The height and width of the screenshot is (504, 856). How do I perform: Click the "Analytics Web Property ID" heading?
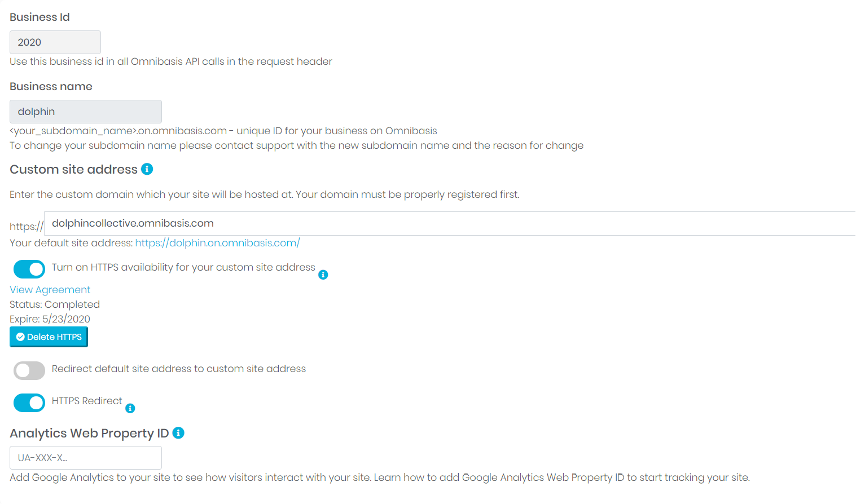pyautogui.click(x=89, y=433)
